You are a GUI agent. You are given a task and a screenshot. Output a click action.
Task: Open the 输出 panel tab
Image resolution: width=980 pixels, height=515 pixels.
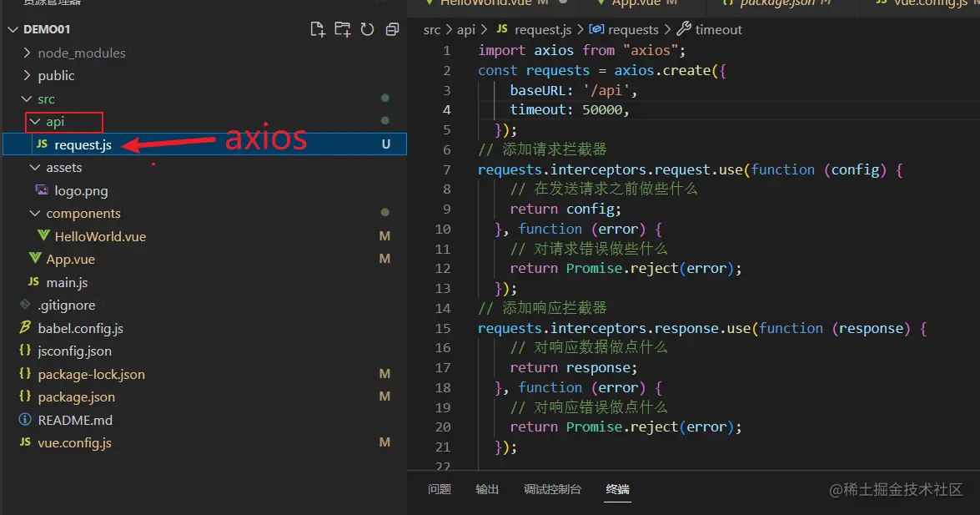pyautogui.click(x=487, y=489)
